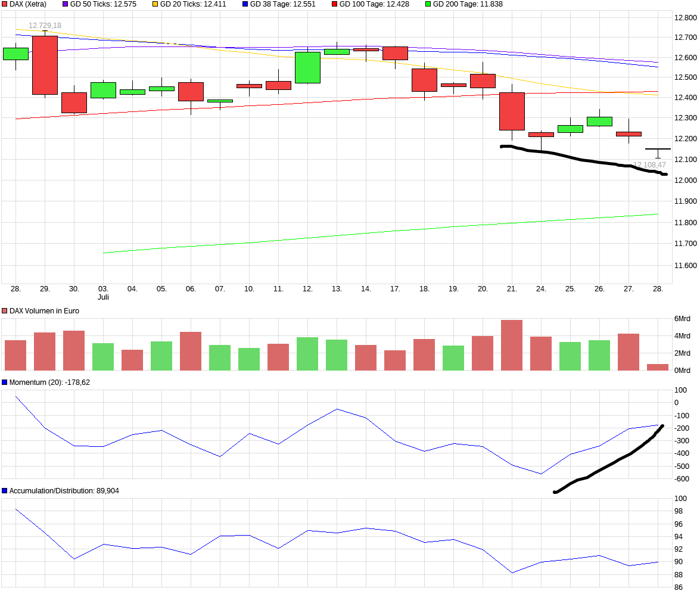The width and height of the screenshot is (700, 594).
Task: Click the red candlestick above date 18.
Action: pyautogui.click(x=425, y=80)
